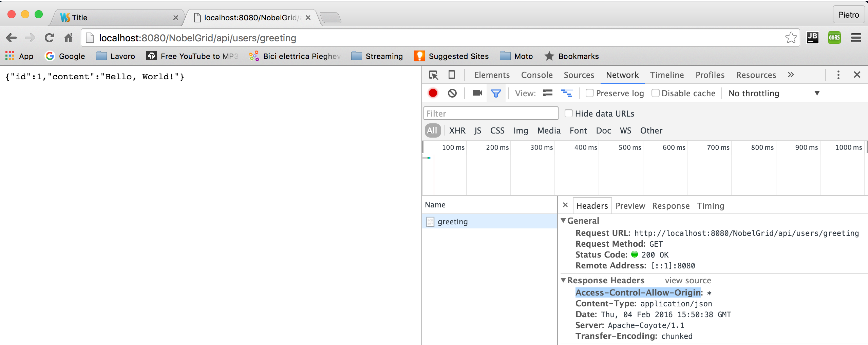868x345 pixels.
Task: Click the red record network log button
Action: point(433,93)
